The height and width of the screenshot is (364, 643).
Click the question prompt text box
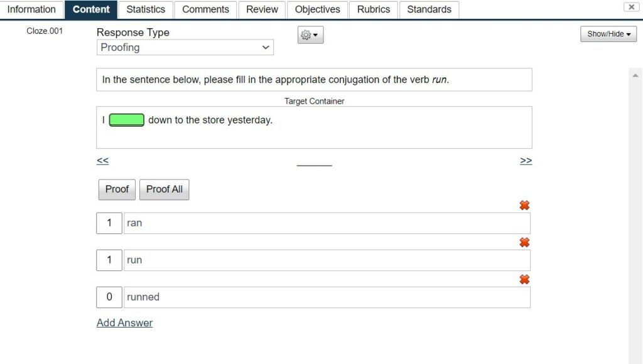[x=314, y=80]
